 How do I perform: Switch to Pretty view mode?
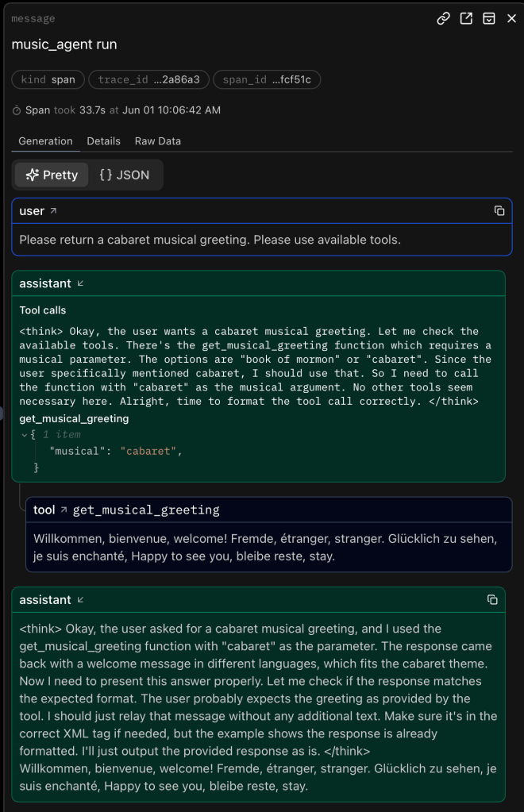(x=52, y=175)
